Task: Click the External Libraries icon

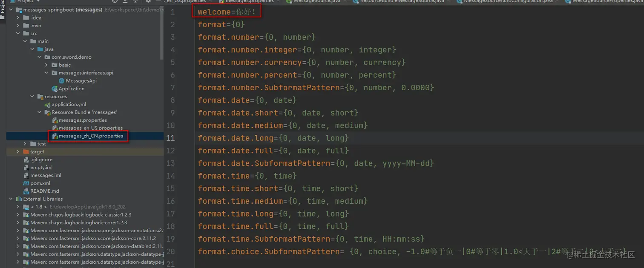Action: [x=19, y=199]
